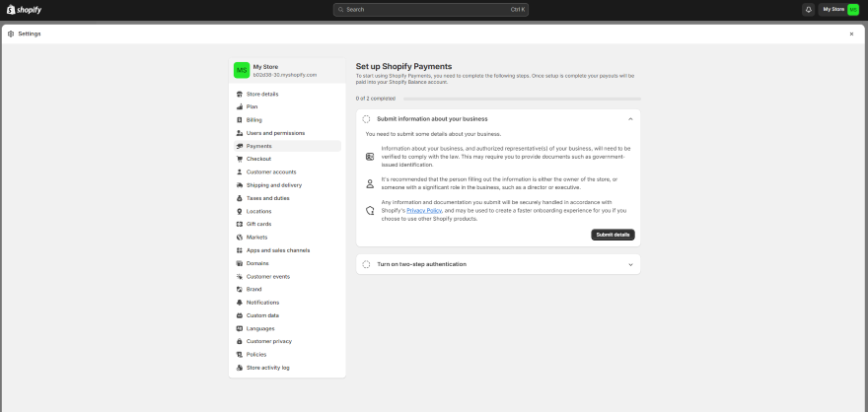868x412 pixels.
Task: Click the Policies icon
Action: (x=239, y=355)
